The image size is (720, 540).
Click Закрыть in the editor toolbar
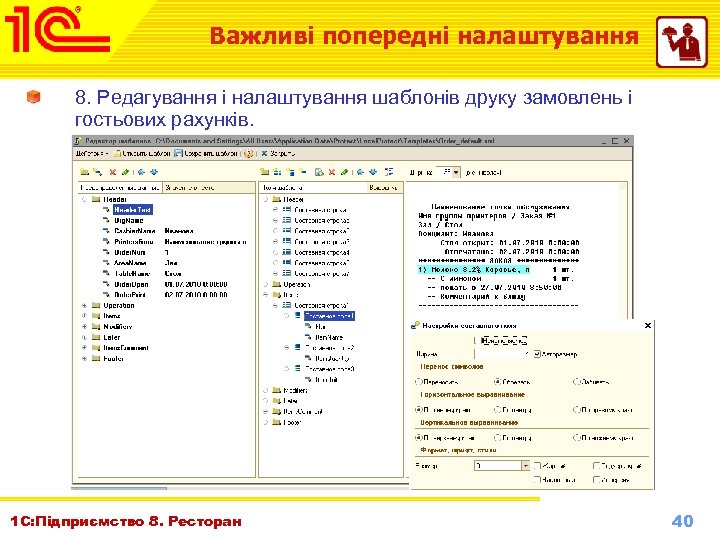pos(278,154)
